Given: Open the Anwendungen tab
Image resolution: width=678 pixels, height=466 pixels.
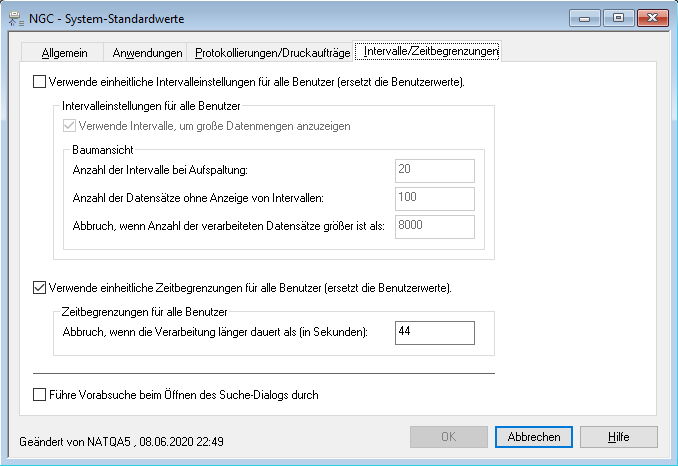Looking at the screenshot, I should point(145,53).
